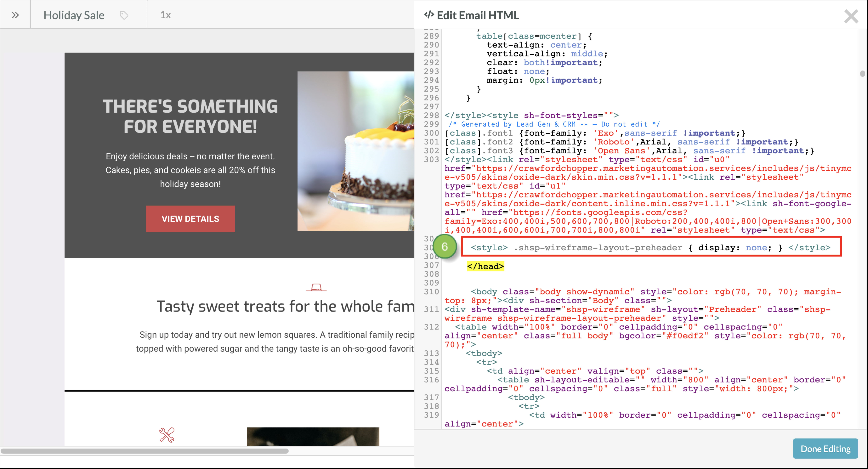Click the 'table[class=mcenter]' line 289
Screen dimensions: 868x469
534,36
